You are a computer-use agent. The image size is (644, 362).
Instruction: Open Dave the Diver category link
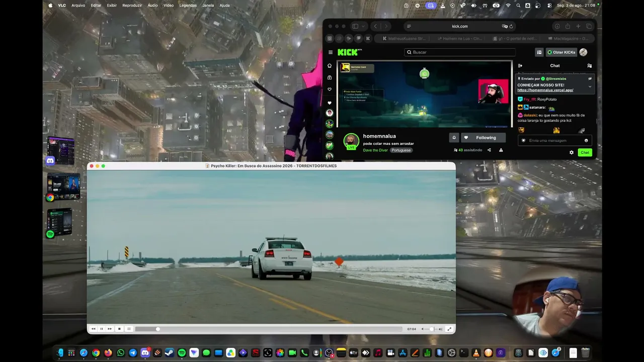coord(375,150)
